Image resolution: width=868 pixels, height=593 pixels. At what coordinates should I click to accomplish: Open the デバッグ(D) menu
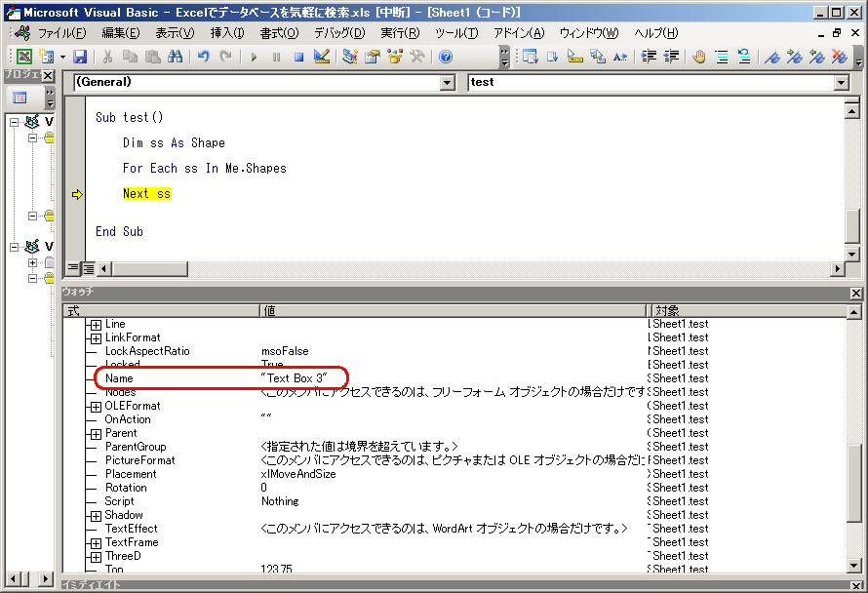point(338,33)
